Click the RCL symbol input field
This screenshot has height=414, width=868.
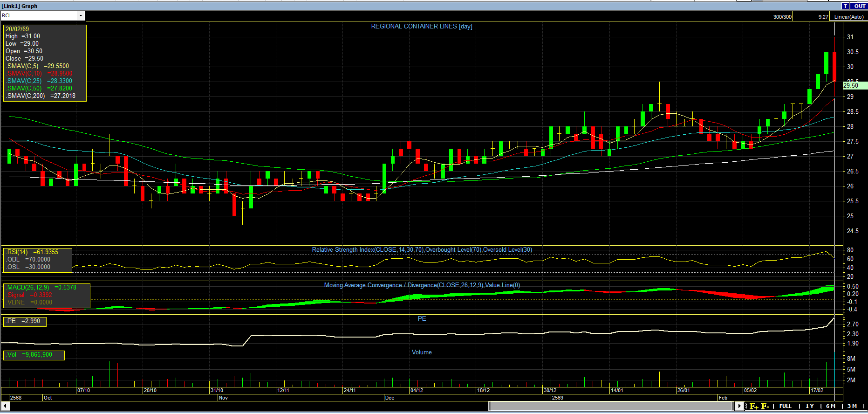pyautogui.click(x=39, y=16)
